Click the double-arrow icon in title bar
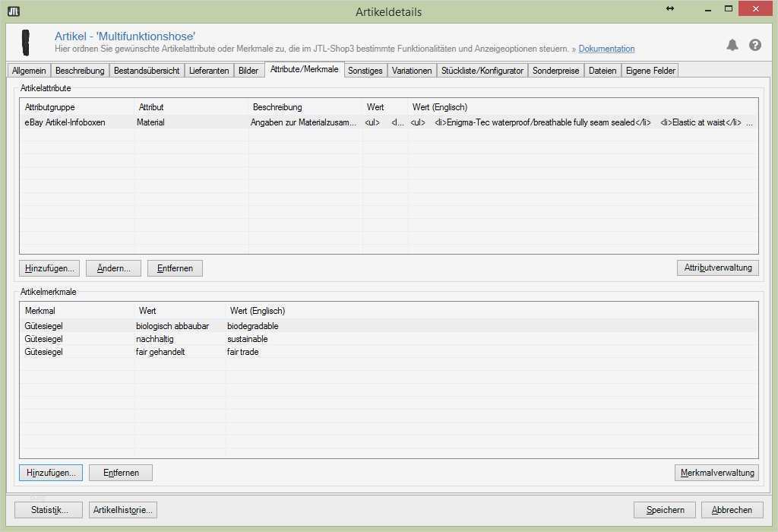 point(670,8)
